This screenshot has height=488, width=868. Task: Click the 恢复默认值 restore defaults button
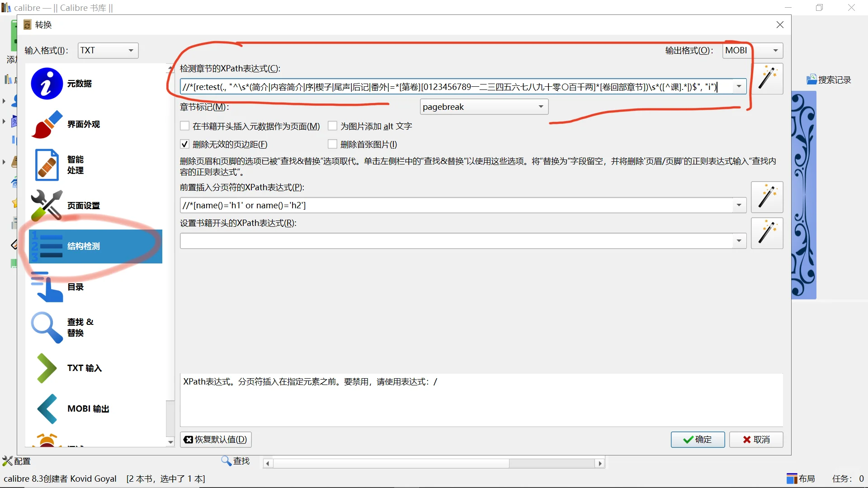tap(216, 440)
